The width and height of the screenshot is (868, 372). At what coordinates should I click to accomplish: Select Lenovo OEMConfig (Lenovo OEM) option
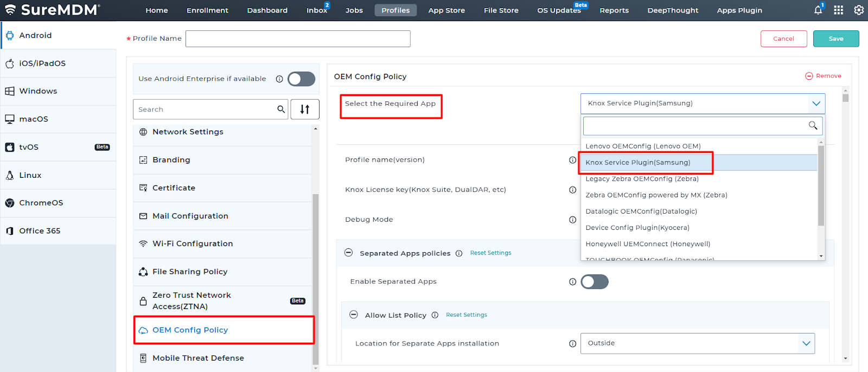pos(699,146)
